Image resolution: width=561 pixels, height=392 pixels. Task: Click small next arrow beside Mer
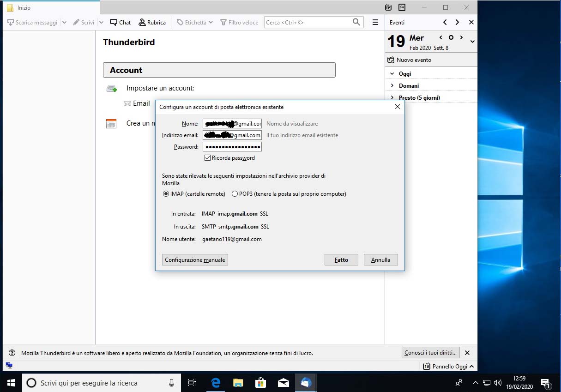(x=461, y=37)
